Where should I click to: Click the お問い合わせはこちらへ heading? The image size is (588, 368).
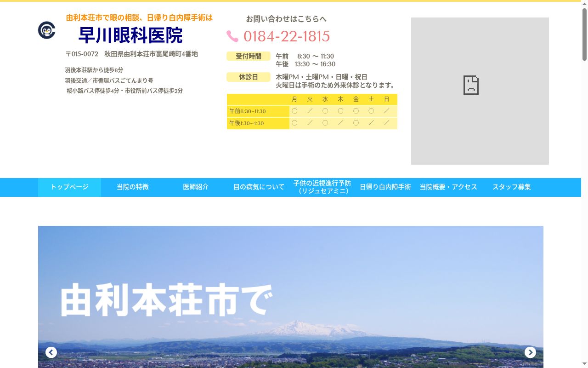(x=286, y=19)
